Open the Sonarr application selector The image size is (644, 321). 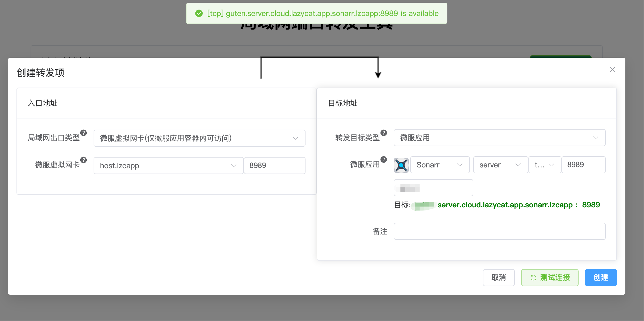click(440, 165)
